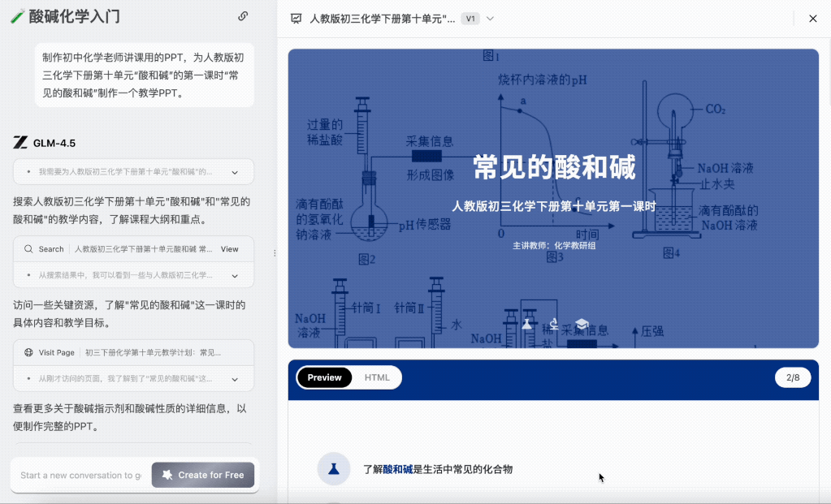Click the Create for Free button

[203, 475]
